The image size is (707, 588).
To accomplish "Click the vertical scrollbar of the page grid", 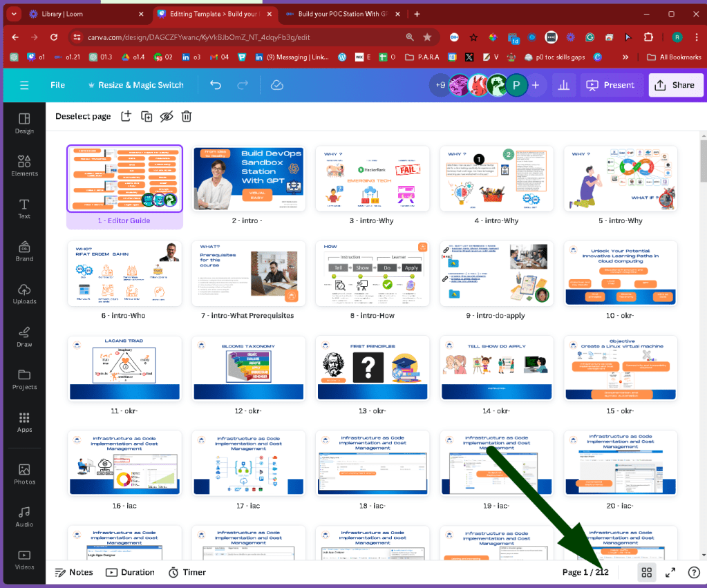I will click(704, 161).
